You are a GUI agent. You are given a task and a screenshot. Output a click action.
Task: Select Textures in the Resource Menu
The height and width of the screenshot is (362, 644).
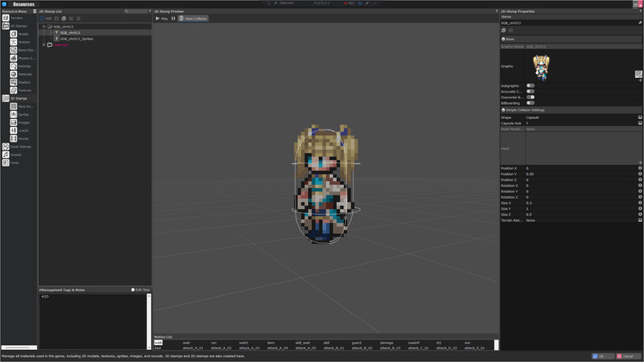[21, 90]
